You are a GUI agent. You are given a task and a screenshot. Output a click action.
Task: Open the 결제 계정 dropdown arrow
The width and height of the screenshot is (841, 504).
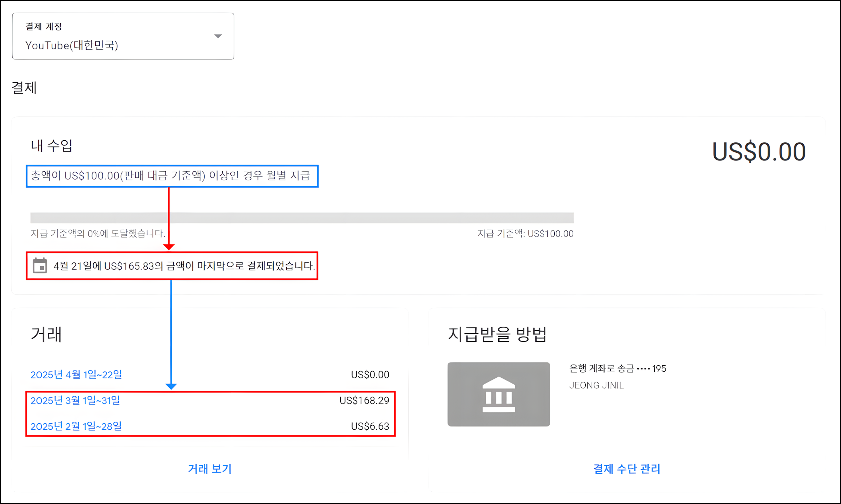coord(218,36)
